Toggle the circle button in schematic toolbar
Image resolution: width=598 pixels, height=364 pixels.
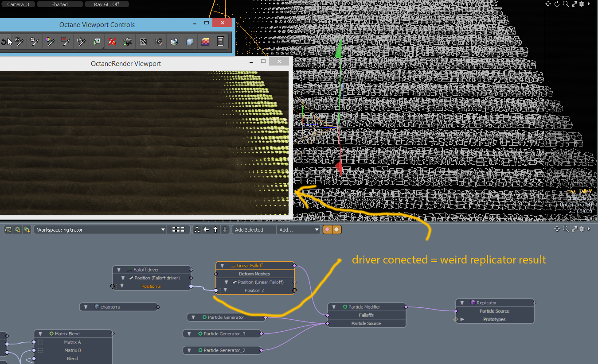coord(336,229)
